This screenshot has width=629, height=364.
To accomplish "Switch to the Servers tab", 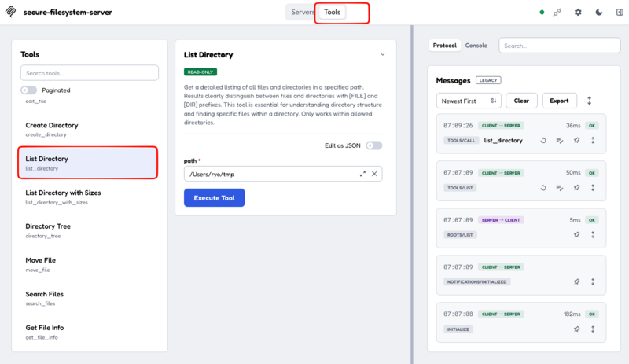I will point(302,12).
